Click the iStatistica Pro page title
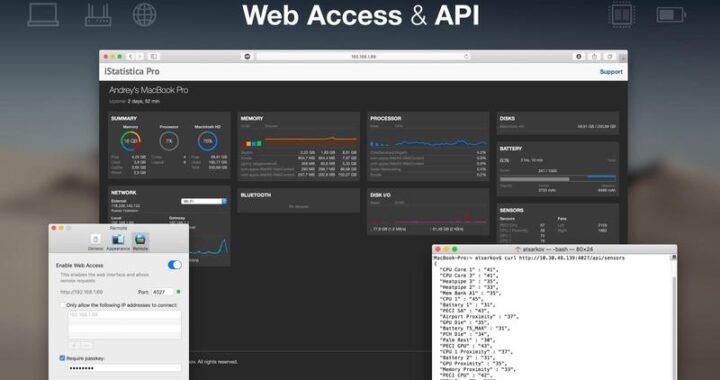 coord(132,71)
